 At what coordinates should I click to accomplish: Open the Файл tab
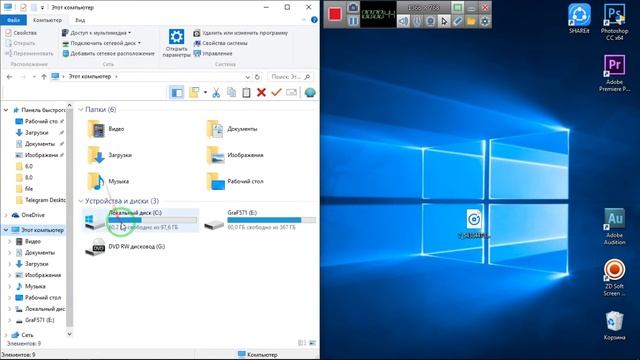coord(13,20)
